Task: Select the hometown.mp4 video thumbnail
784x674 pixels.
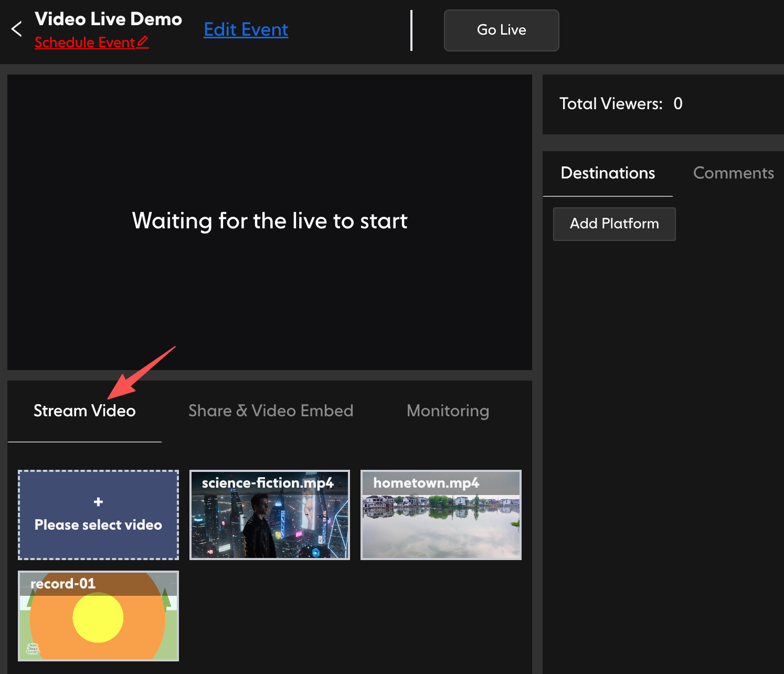Action: click(x=441, y=515)
